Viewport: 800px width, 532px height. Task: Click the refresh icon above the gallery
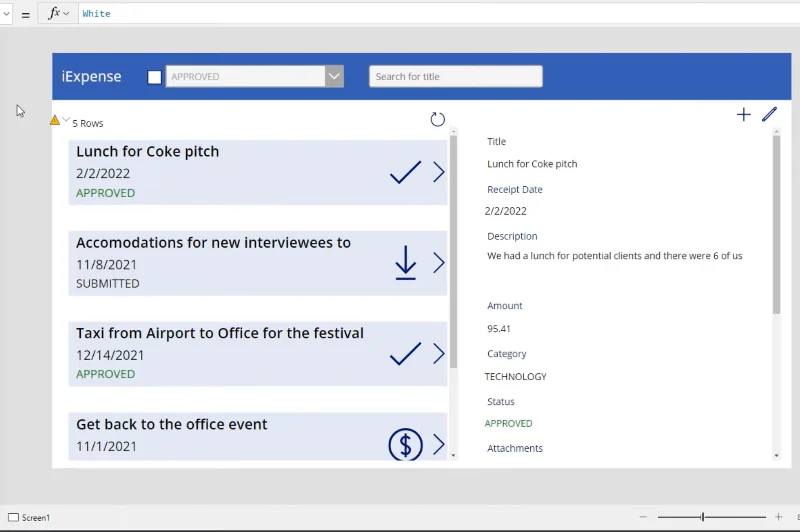pos(437,119)
